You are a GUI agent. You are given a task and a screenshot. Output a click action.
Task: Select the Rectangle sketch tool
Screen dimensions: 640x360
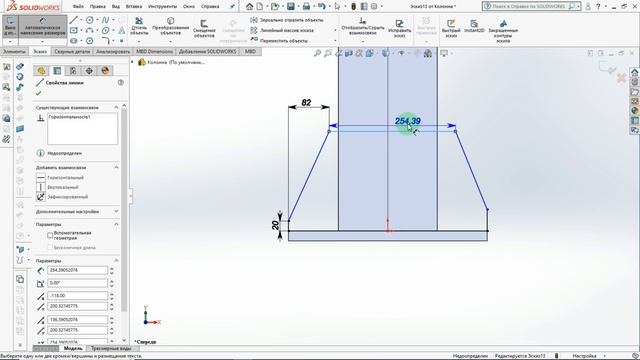tap(73, 31)
